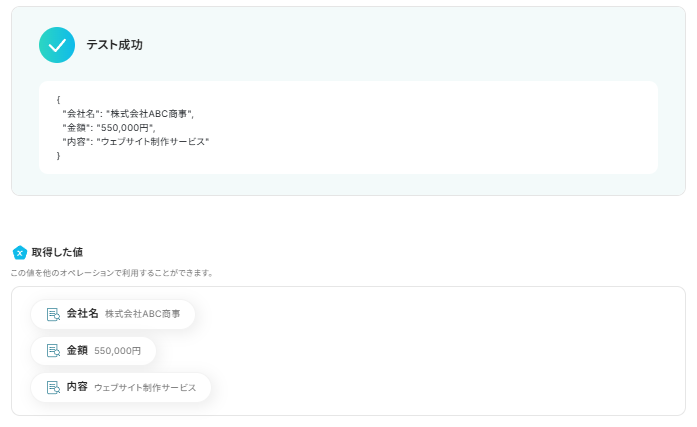Screen dimensions: 697x427
Task: Click the closing brace of JSON output
Action: click(58, 156)
